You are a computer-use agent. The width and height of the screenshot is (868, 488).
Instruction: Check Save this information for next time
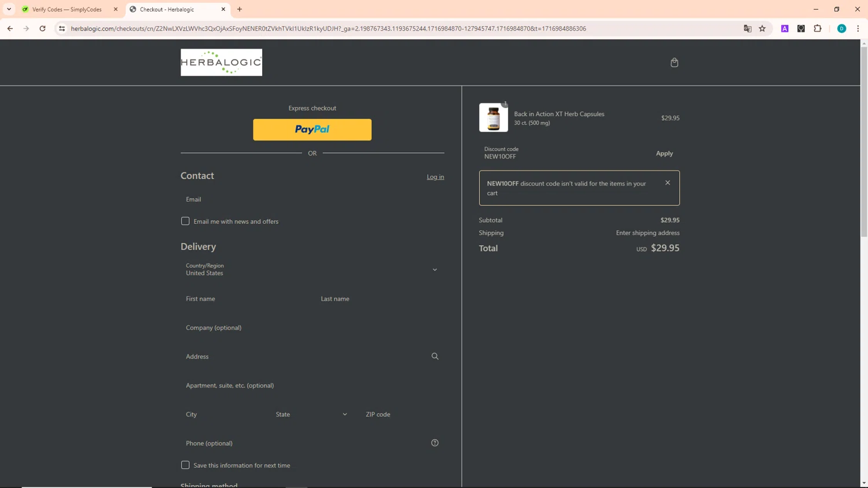tap(185, 465)
